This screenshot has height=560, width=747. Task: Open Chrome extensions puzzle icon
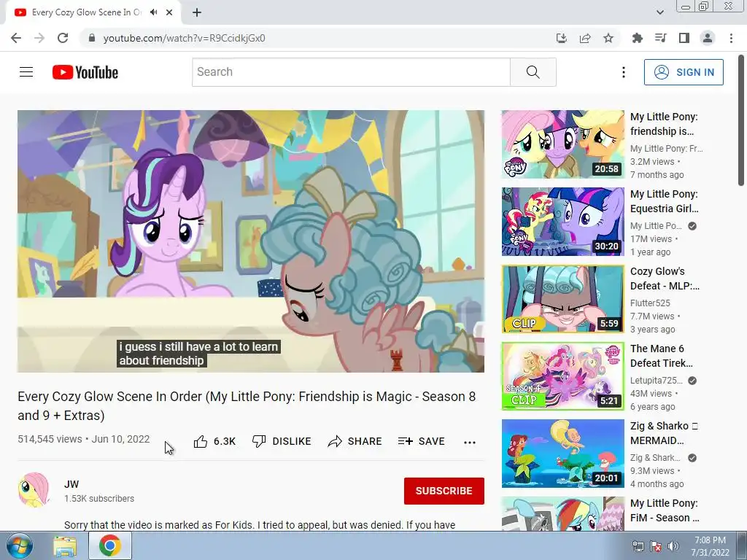637,38
